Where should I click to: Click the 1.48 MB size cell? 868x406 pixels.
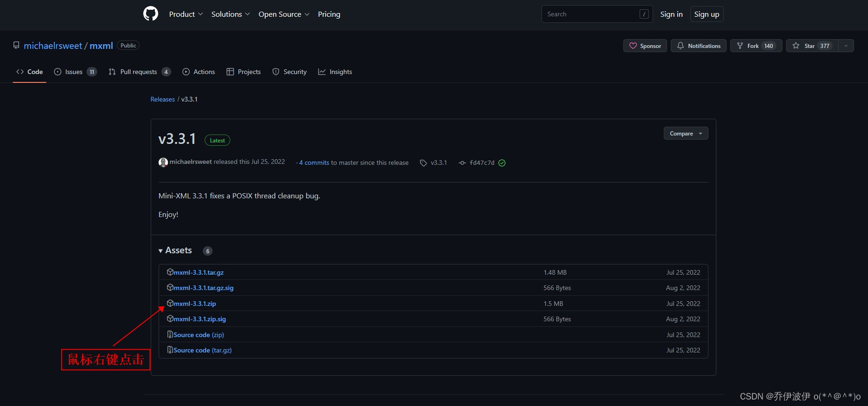(555, 272)
